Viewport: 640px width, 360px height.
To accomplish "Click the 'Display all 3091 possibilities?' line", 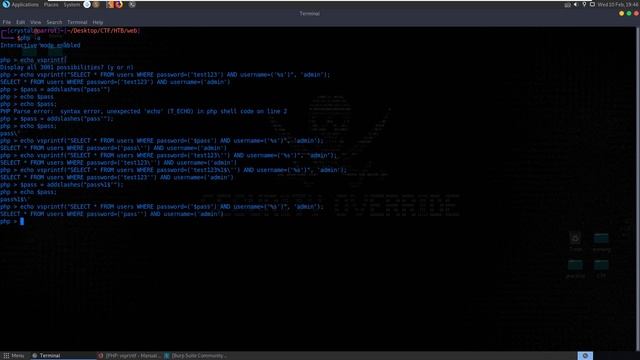I will point(67,67).
